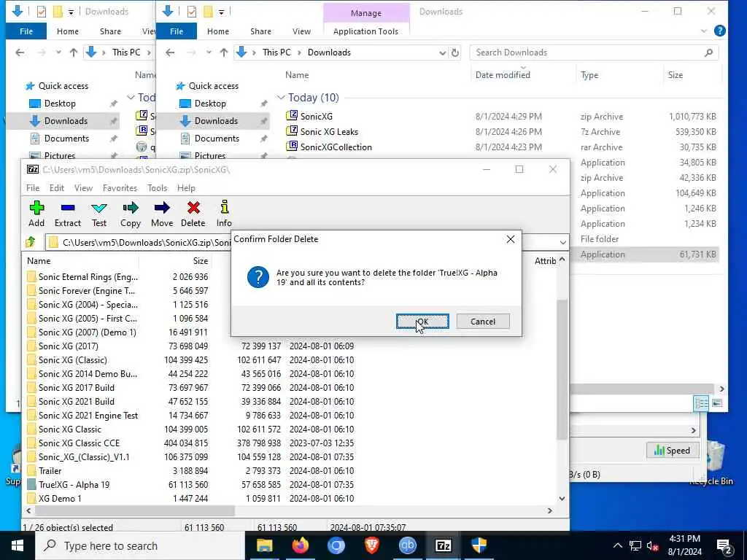Open Documents in front Explorer sidebar
This screenshot has height=560, width=747.
216,139
